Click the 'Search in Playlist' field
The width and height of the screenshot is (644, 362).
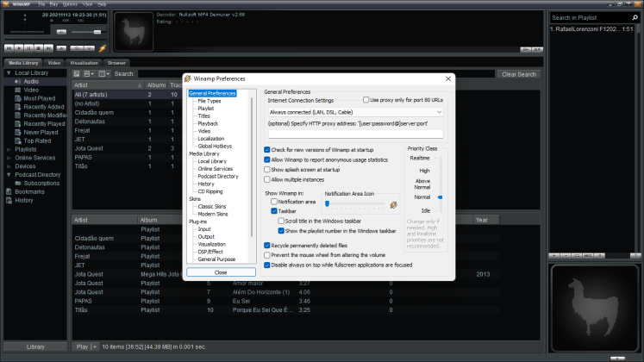tap(591, 17)
